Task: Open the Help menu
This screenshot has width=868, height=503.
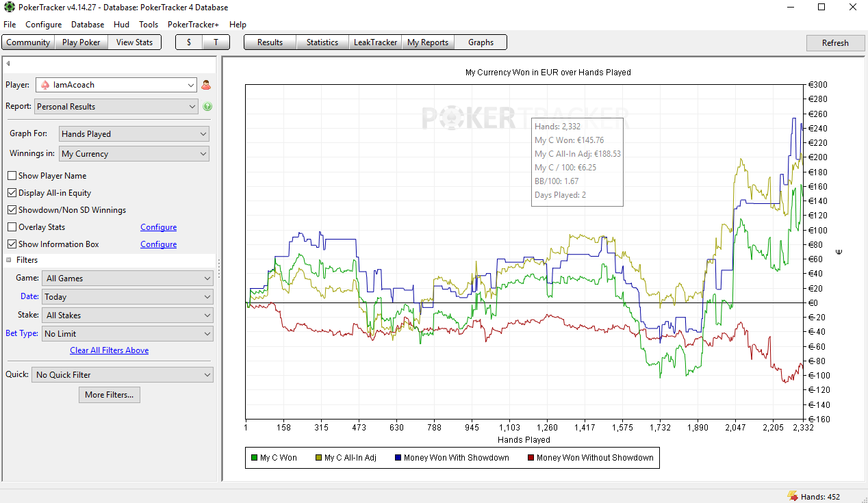Action: point(238,25)
